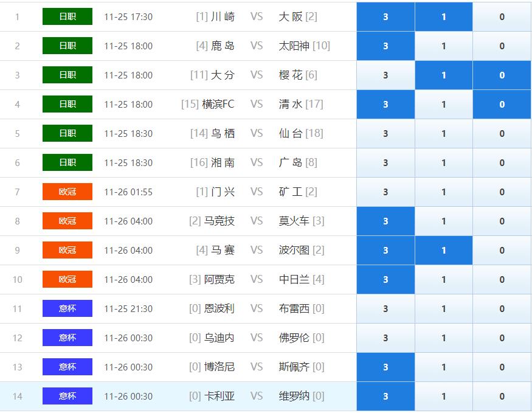Deselect the 1 option for 大分 vs 樱花
The width and height of the screenshot is (532, 413).
click(444, 75)
